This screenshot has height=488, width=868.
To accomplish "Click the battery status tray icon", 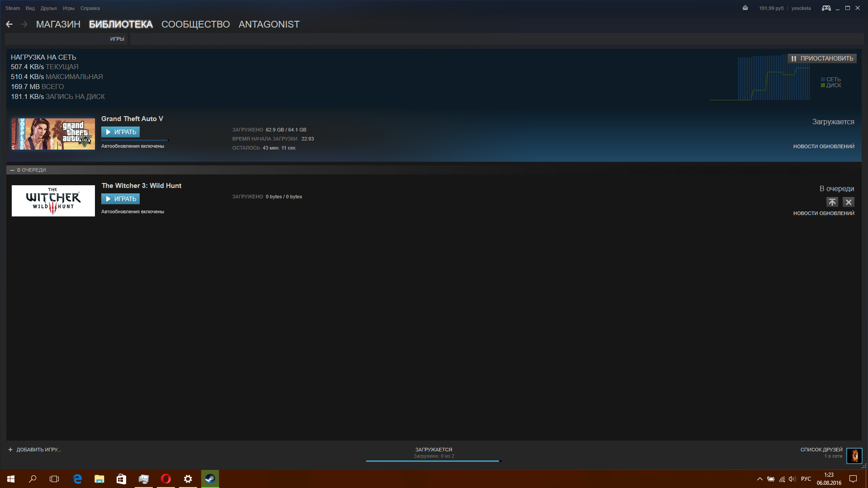I will coord(771,479).
